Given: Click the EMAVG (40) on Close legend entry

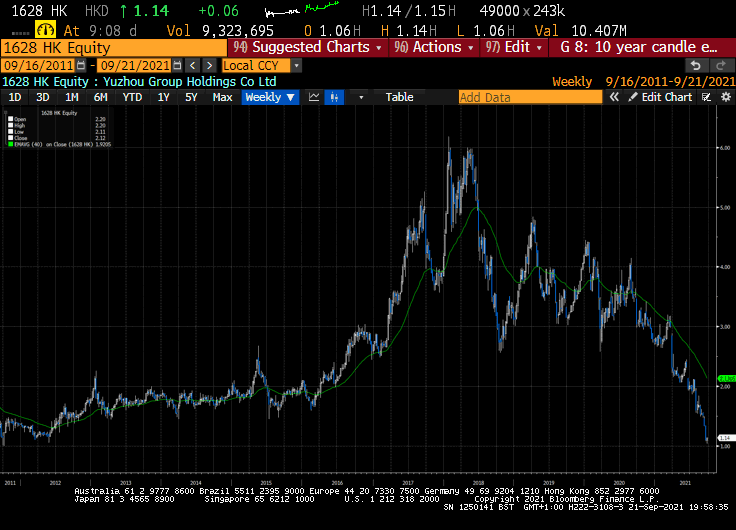Looking at the screenshot, I should pyautogui.click(x=59, y=144).
